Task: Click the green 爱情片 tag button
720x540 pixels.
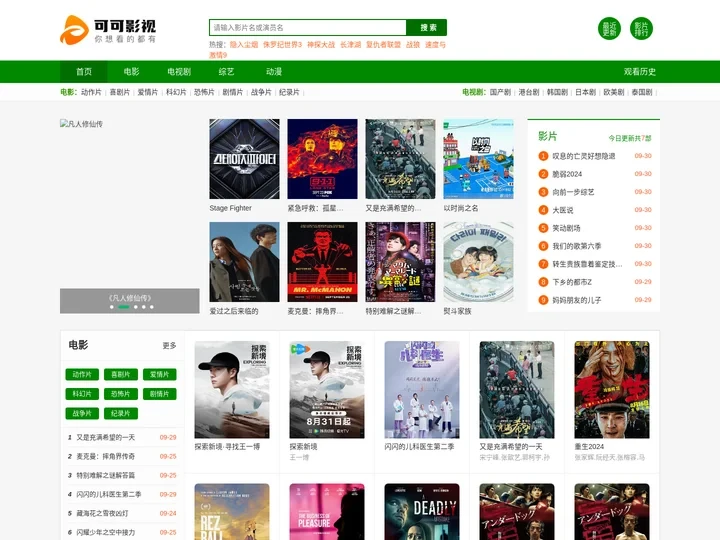Action: tap(160, 375)
